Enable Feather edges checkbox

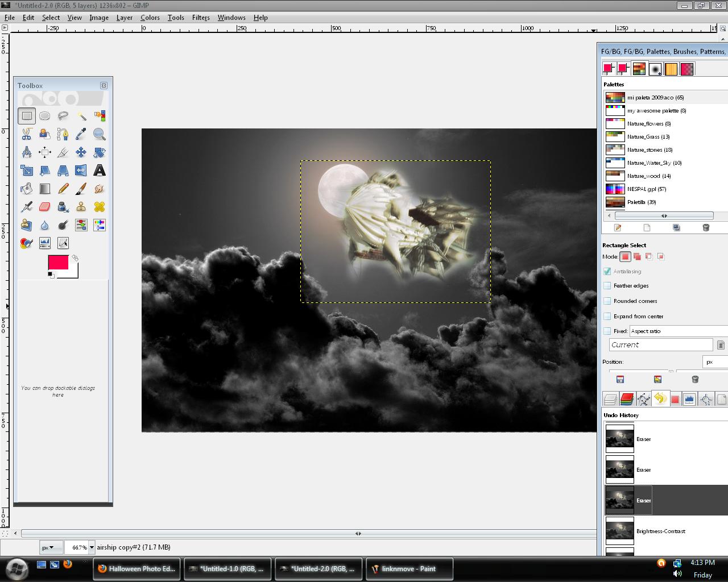607,286
